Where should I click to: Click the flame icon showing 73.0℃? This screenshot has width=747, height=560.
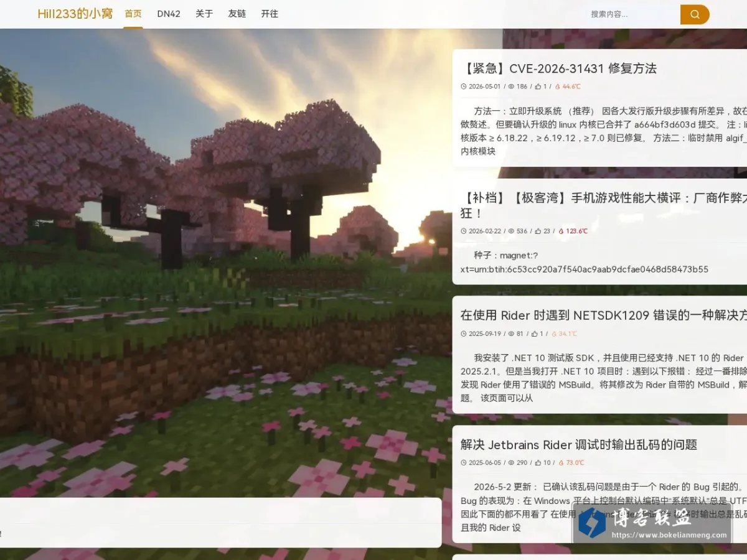pyautogui.click(x=561, y=463)
